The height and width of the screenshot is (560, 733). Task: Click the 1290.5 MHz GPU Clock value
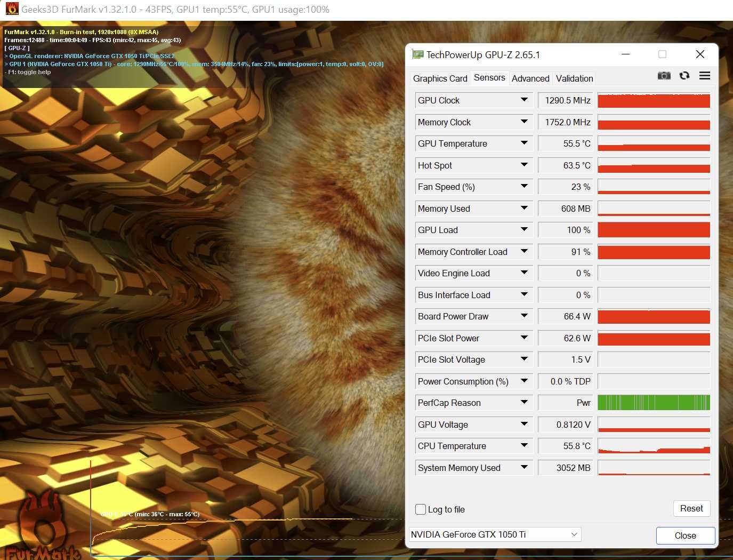point(566,100)
